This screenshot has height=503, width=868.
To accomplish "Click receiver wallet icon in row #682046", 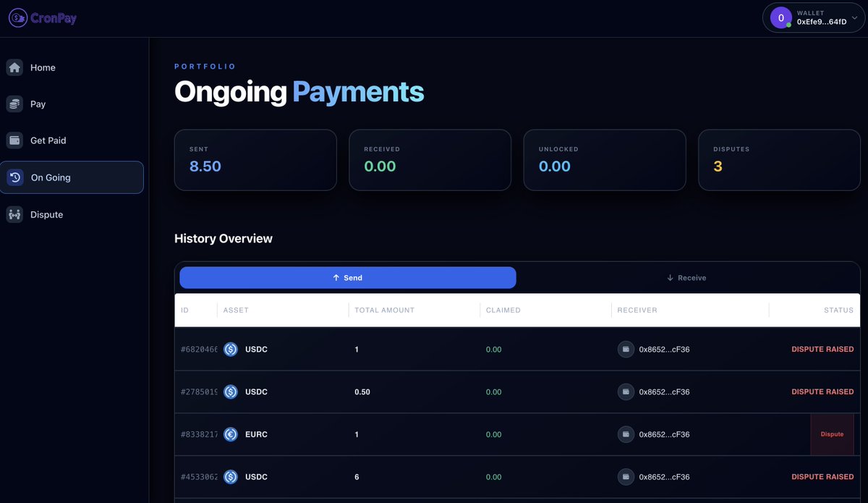I will coord(626,350).
